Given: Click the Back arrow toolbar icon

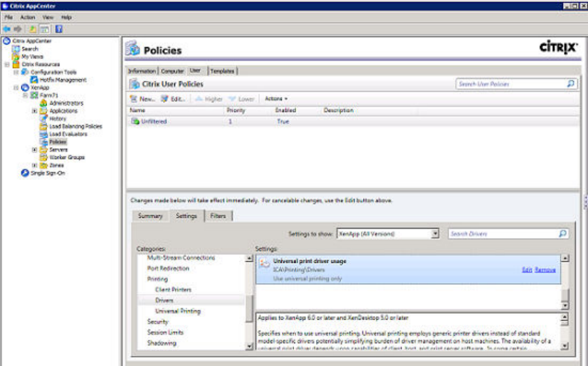Looking at the screenshot, I should tap(6, 29).
